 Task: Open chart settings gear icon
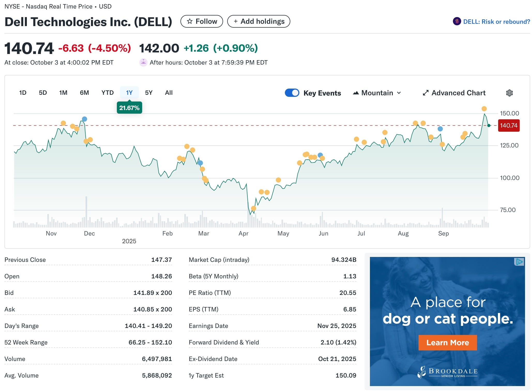[509, 93]
